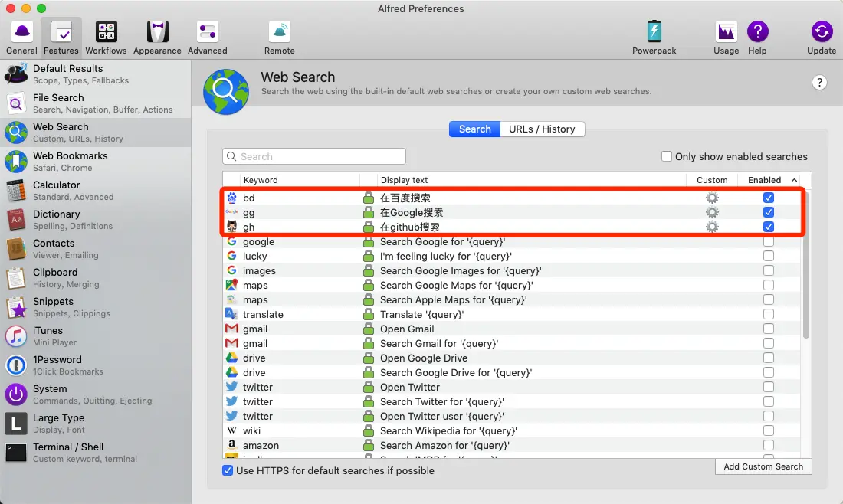The width and height of the screenshot is (843, 504).
Task: Select Default Results in the sidebar
Action: [96, 74]
